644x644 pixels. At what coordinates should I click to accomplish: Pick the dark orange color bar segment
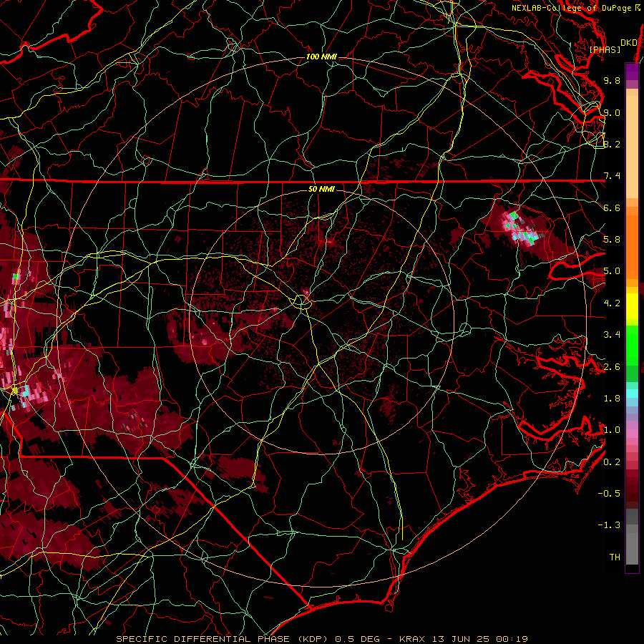point(632,247)
